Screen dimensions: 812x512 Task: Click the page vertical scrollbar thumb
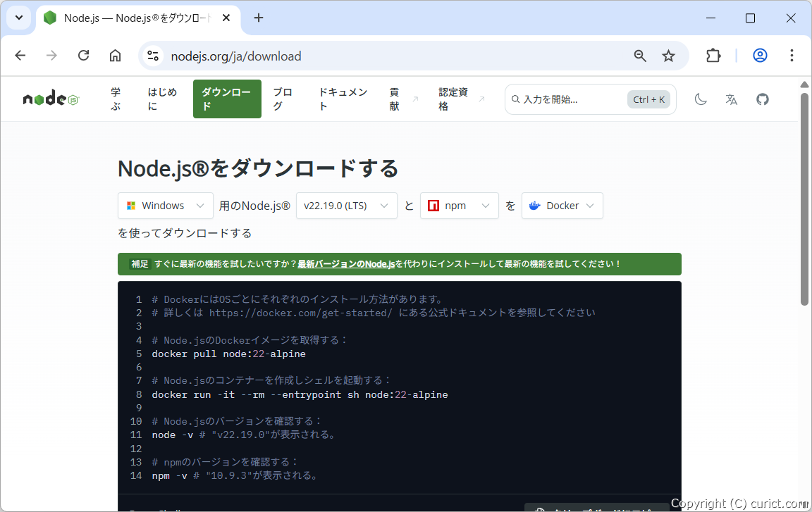click(x=804, y=197)
